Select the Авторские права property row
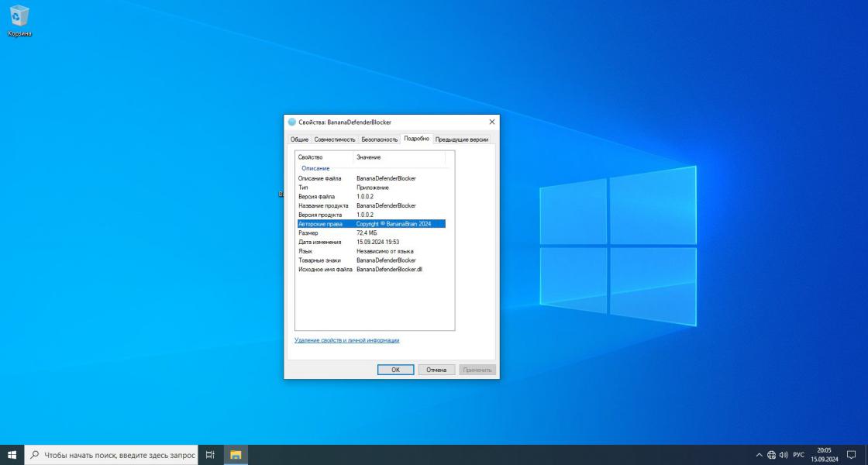This screenshot has width=868, height=465. [371, 224]
